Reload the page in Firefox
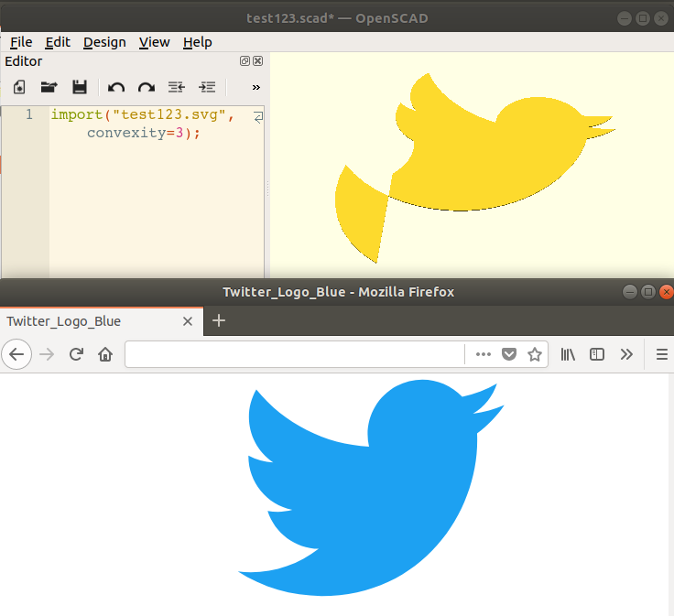The width and height of the screenshot is (674, 616). pos(76,354)
